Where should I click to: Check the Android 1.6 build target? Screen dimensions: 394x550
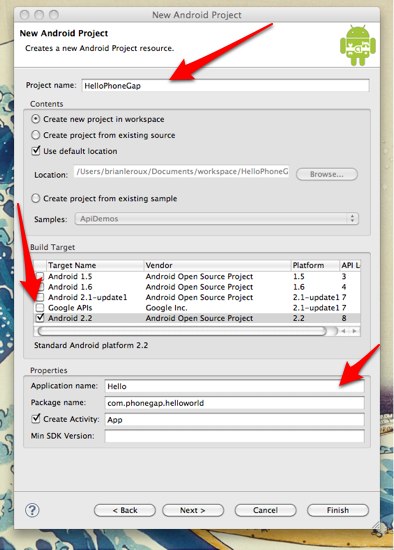[40, 287]
